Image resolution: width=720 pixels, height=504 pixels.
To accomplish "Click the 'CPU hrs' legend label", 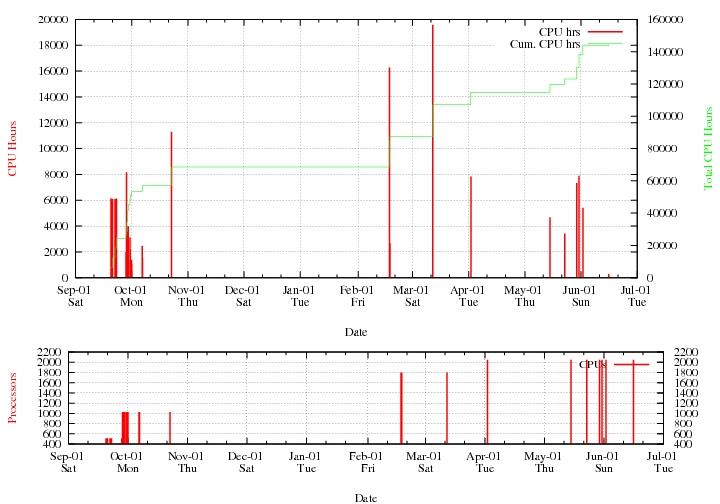I will 559,32.
